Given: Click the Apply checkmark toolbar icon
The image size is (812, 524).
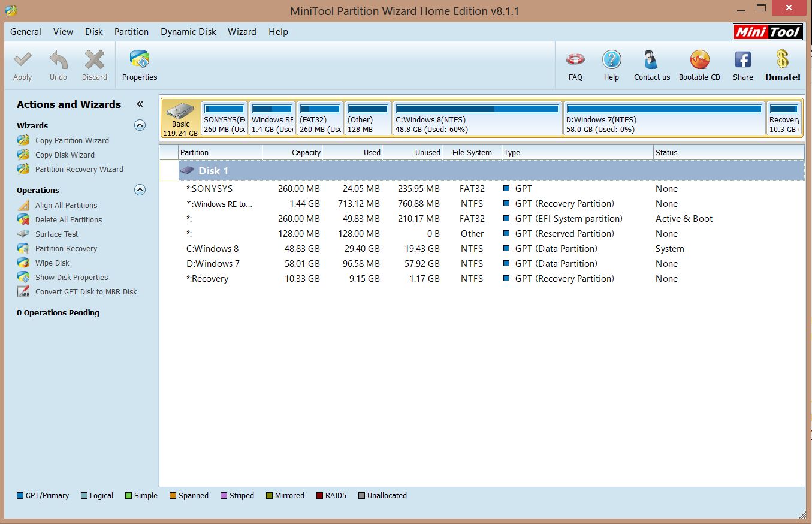Looking at the screenshot, I should (22, 61).
